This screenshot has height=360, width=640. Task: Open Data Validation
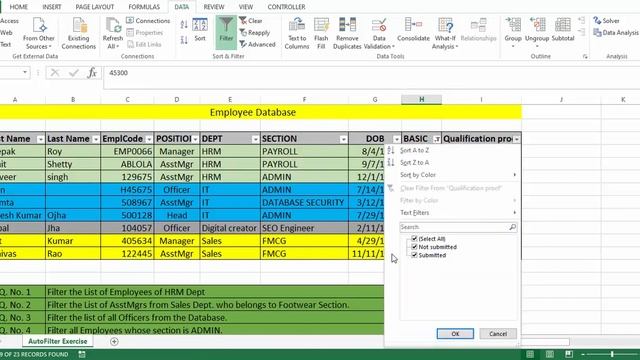click(x=379, y=33)
